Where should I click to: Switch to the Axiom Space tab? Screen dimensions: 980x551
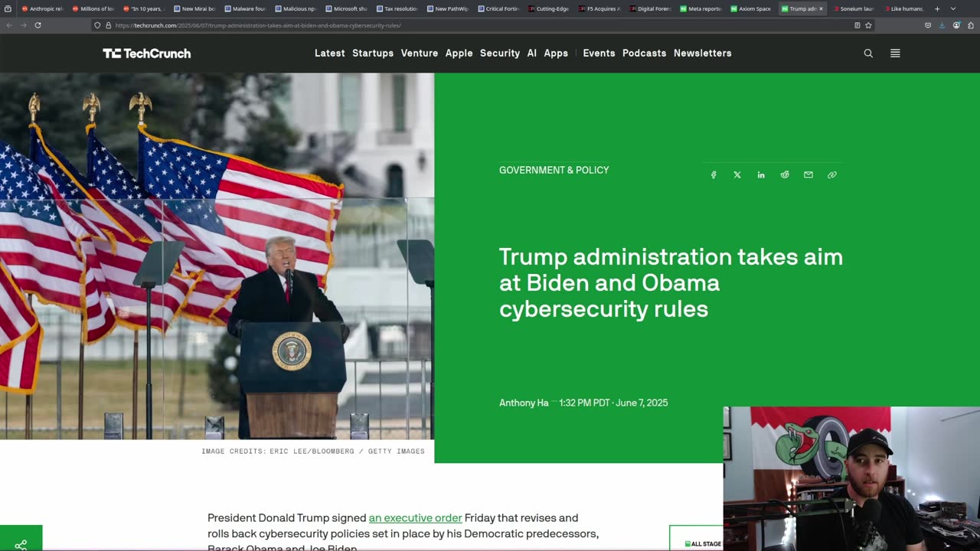pos(751,8)
